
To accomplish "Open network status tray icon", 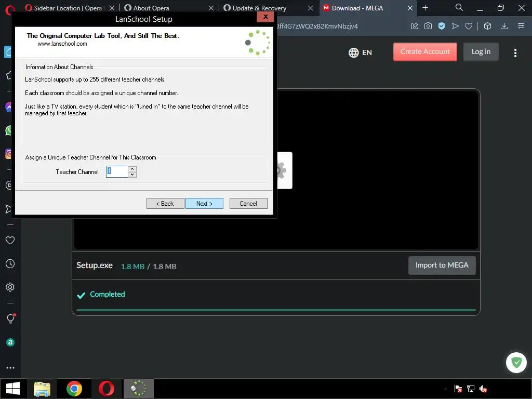I will [471, 389].
